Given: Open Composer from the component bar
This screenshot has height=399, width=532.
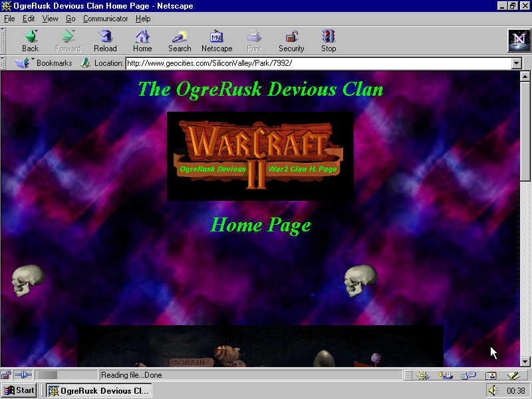Looking at the screenshot, I should pyautogui.click(x=513, y=375).
